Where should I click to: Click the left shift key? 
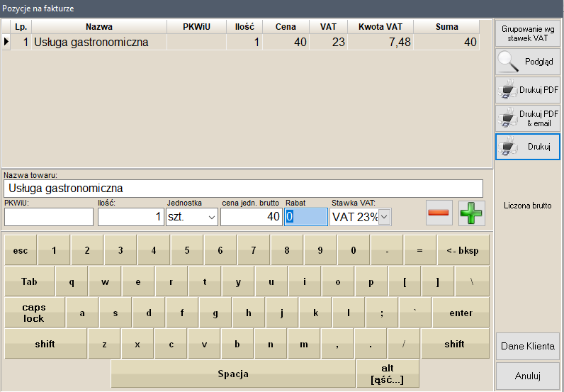(45, 344)
